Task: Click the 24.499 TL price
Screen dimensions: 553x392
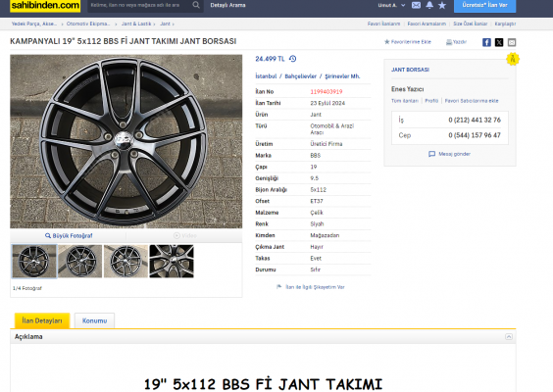Action: (x=270, y=59)
